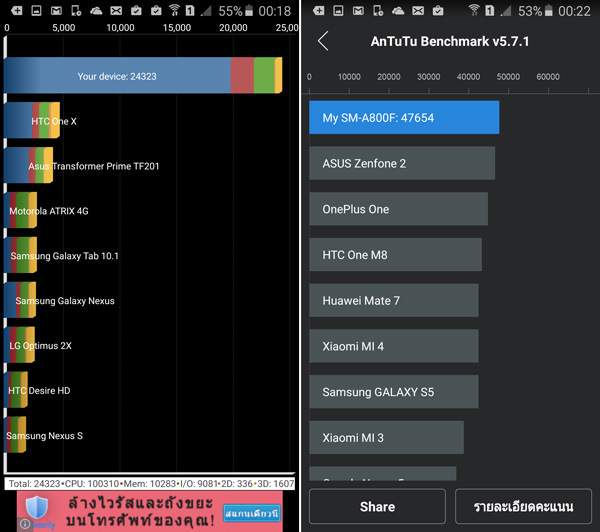Tap the Gmail notification icon on AnTuTu screen
This screenshot has height=532, width=600.
pyautogui.click(x=358, y=11)
